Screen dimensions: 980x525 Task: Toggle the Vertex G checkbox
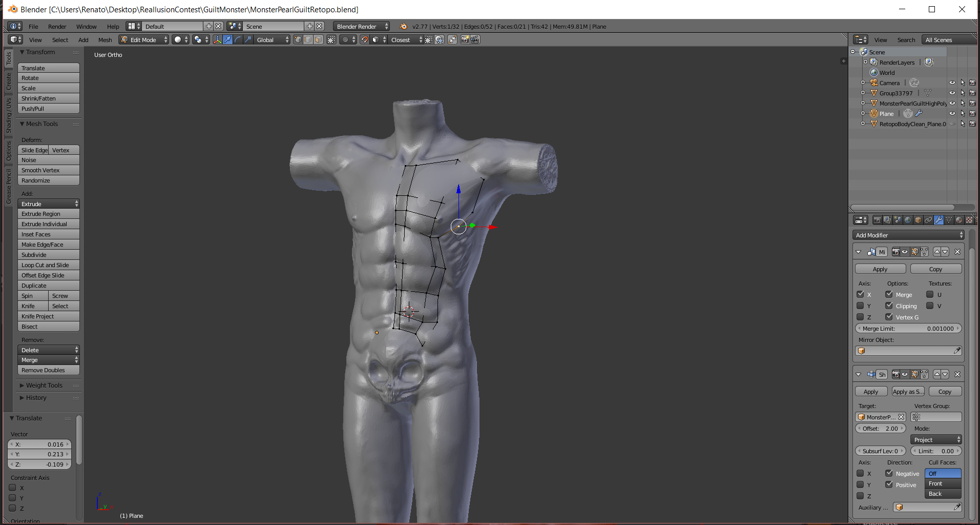(889, 317)
